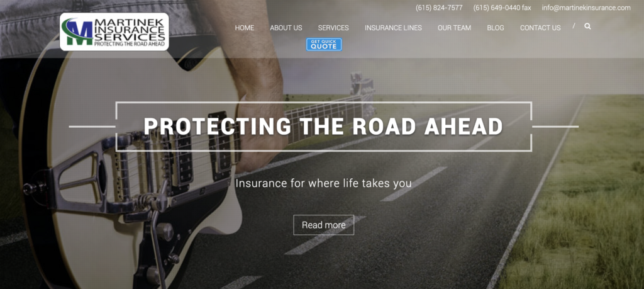Click the Protecting The Road Ahead logo tagline
The image size is (644, 289).
point(130,43)
